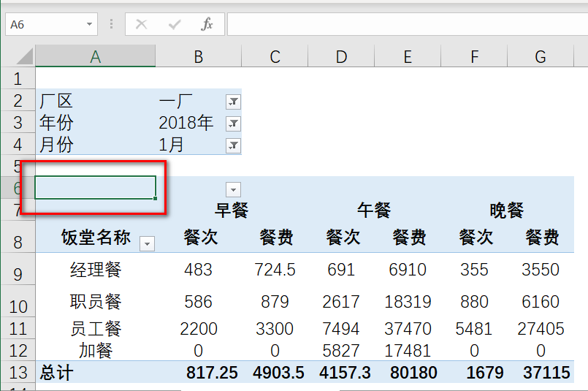
Task: Expand the Name Box dropdown arrow
Action: (x=89, y=24)
